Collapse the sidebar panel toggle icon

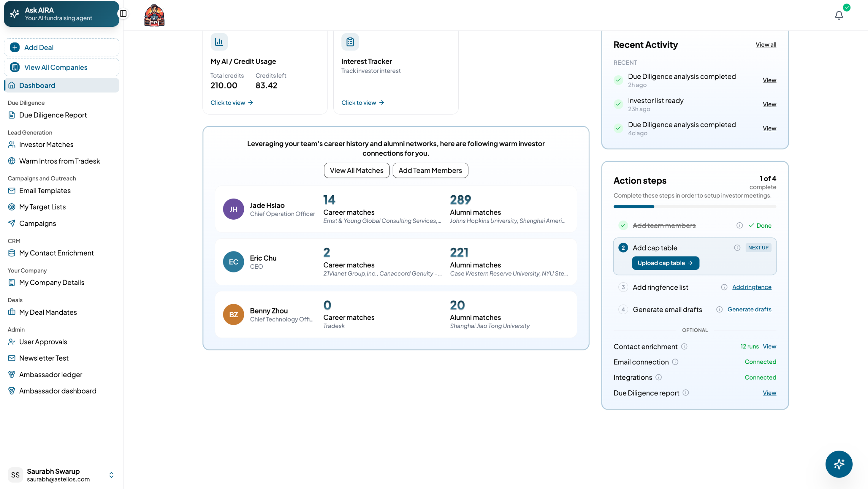(x=123, y=14)
